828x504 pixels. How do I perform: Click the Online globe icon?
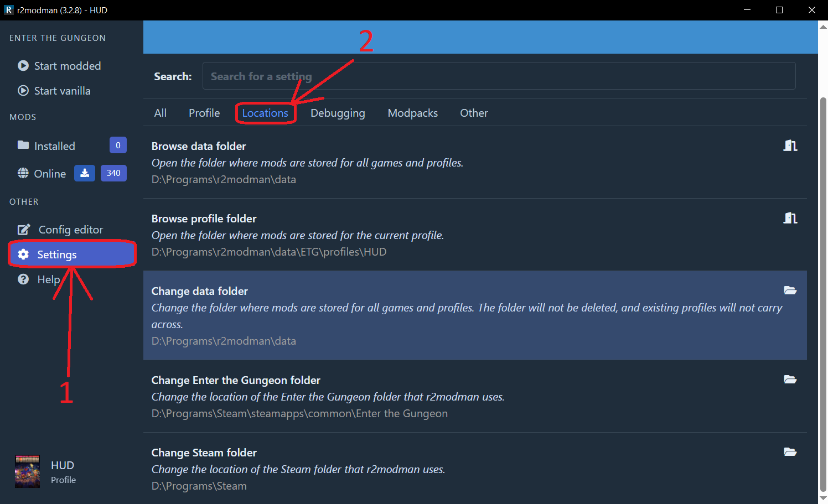(23, 173)
